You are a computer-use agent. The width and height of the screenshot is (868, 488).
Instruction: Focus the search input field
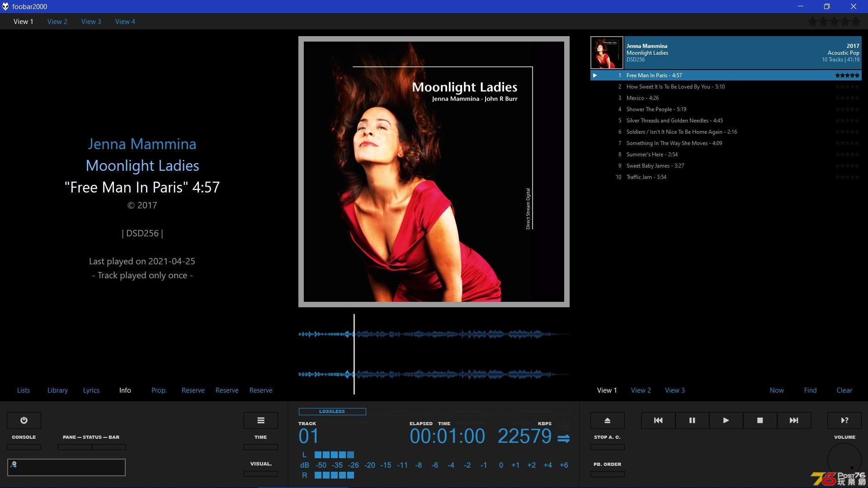pyautogui.click(x=66, y=467)
